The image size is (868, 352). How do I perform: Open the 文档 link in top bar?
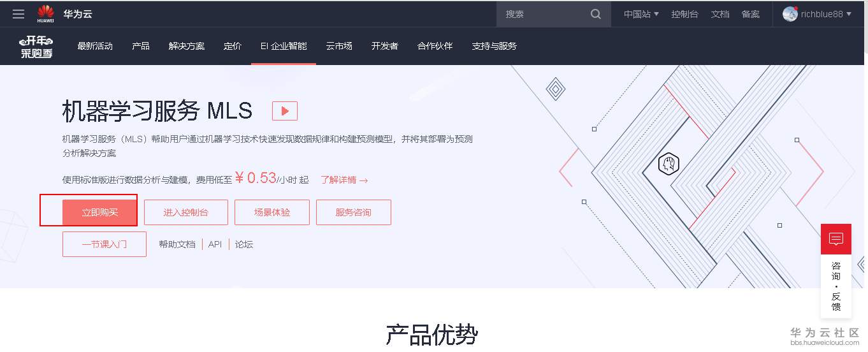[x=720, y=14]
